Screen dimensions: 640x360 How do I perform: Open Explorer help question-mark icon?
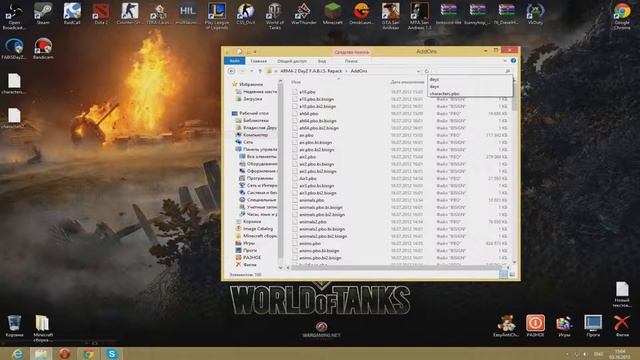[513, 61]
